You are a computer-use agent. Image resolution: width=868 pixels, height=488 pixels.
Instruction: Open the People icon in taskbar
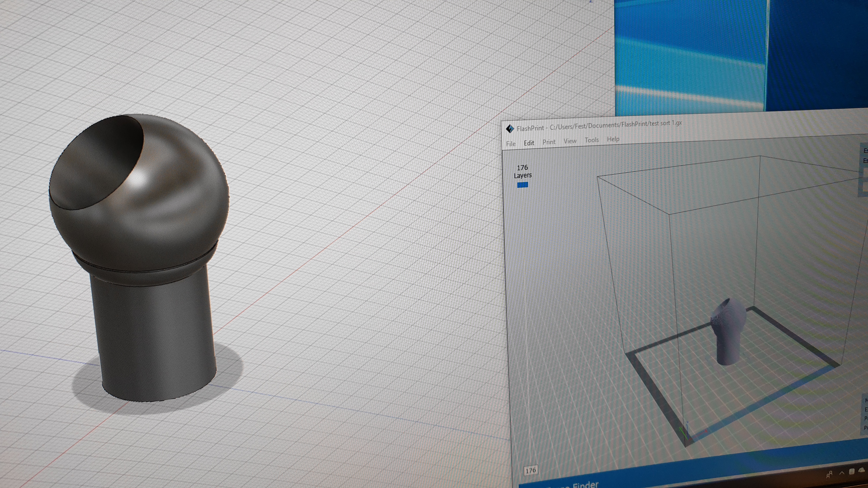[x=829, y=474]
